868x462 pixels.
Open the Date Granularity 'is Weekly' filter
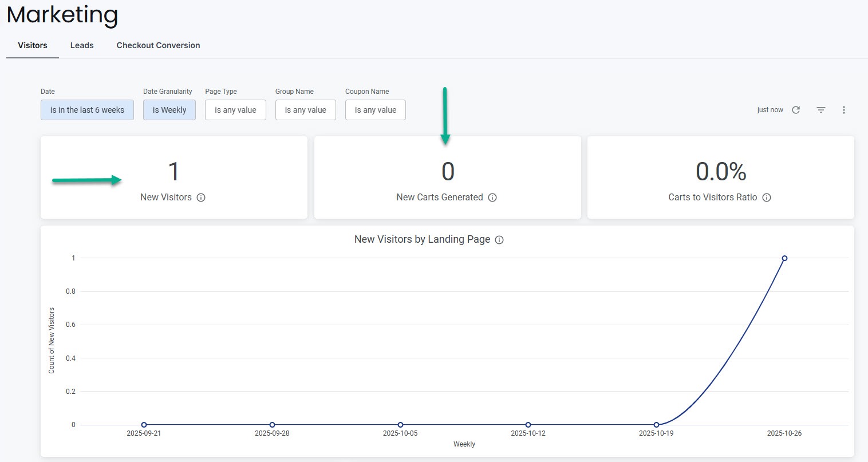[169, 110]
